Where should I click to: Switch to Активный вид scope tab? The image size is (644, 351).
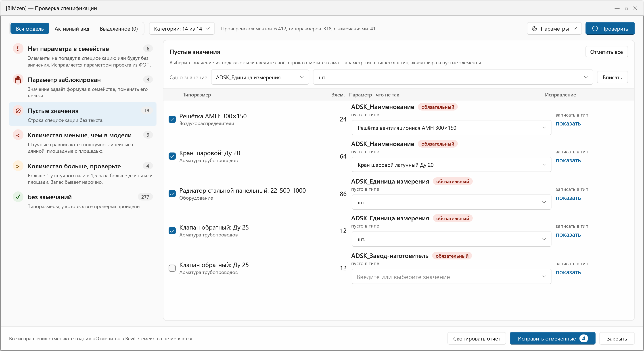[x=72, y=29]
